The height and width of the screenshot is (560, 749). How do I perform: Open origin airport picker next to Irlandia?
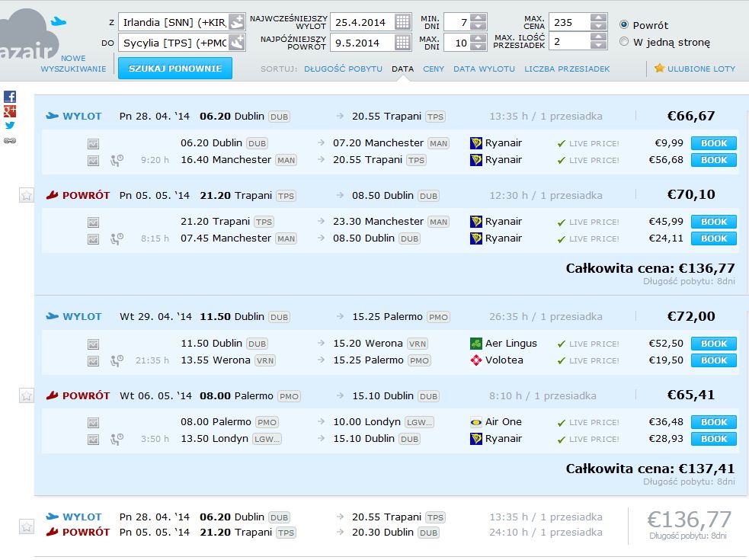point(236,22)
